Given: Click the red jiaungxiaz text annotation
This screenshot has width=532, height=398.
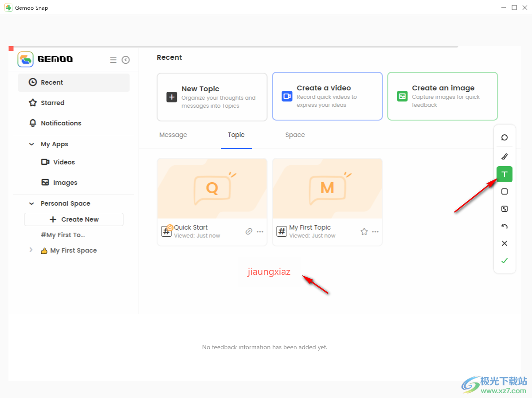Looking at the screenshot, I should 269,272.
